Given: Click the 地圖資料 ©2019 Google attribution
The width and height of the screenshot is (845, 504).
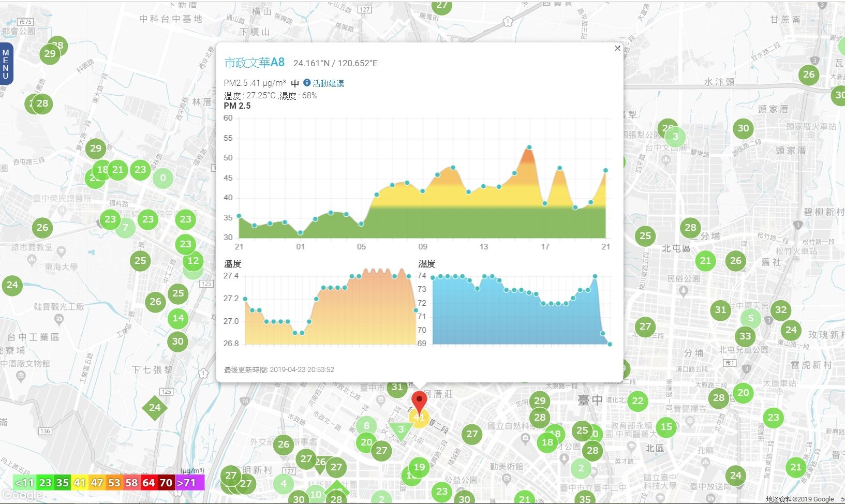Looking at the screenshot, I should [800, 499].
